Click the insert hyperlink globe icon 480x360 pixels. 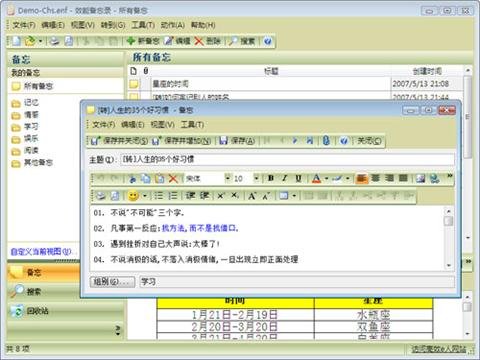[434, 179]
